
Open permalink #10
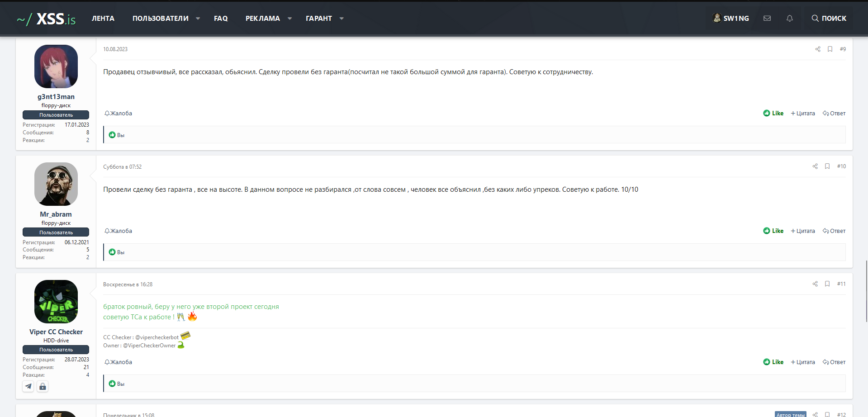tap(841, 166)
